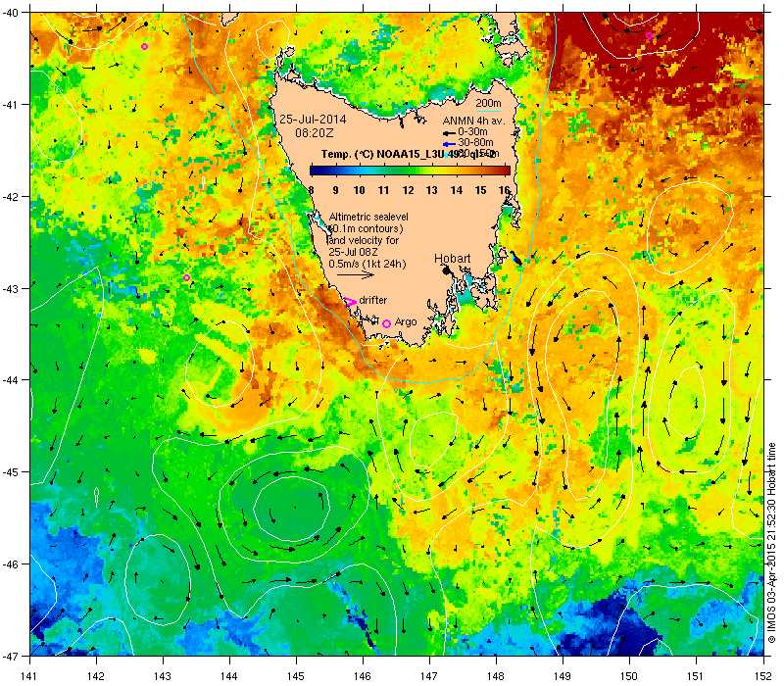This screenshot has width=784, height=686.
Task: Click the magenta Argo float marker near 42.9S 143.3E
Action: (x=186, y=277)
